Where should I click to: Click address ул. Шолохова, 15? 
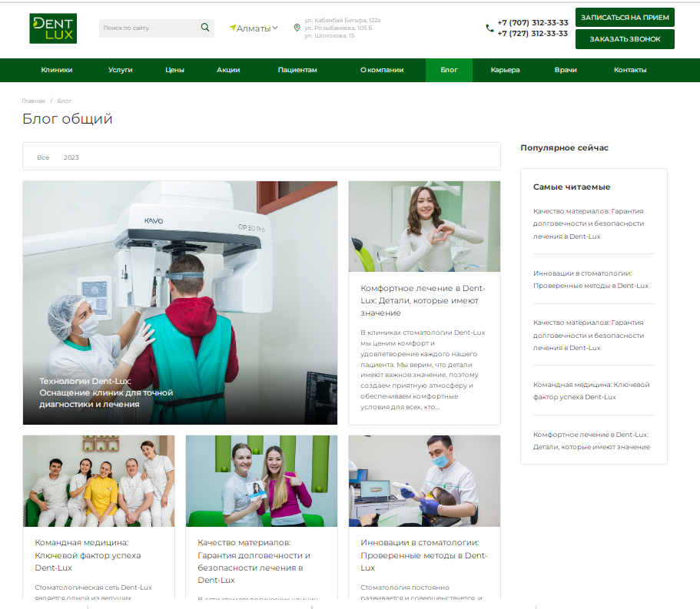click(330, 35)
